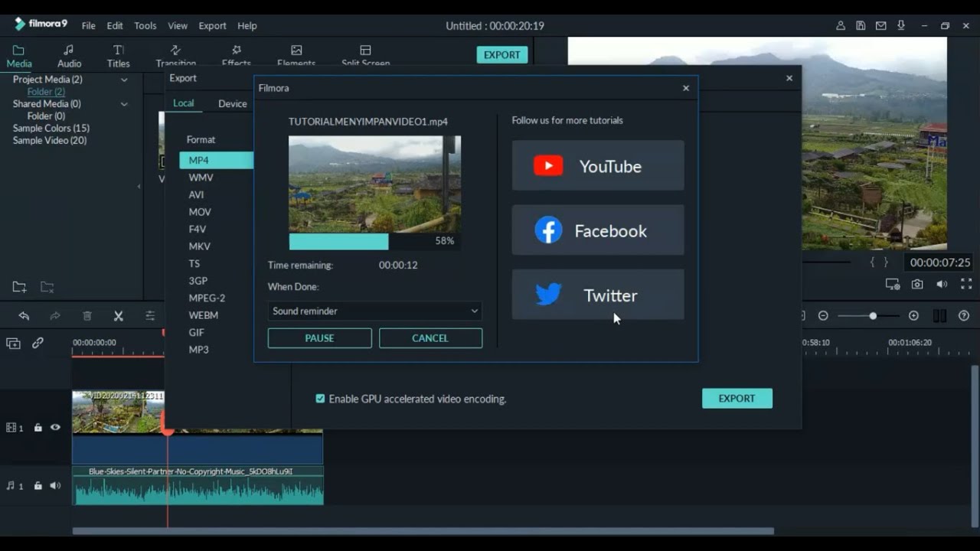980x551 pixels.
Task: Select the Local tab in Export window
Action: pos(184,103)
